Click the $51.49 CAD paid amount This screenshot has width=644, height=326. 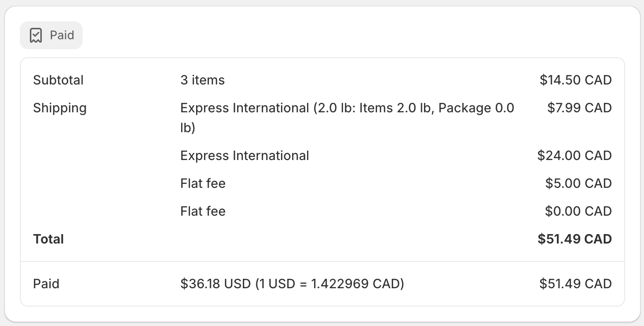(x=576, y=284)
